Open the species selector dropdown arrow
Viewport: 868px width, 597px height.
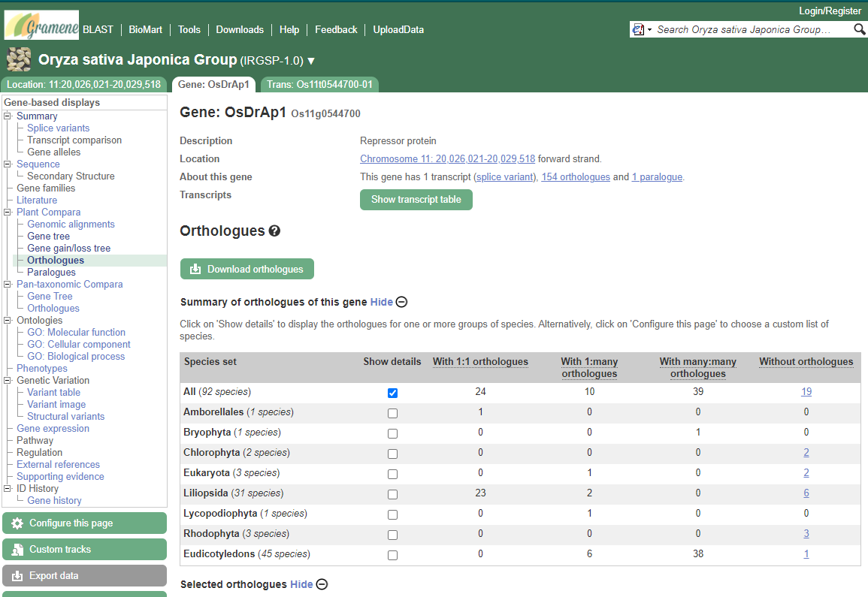coord(311,61)
